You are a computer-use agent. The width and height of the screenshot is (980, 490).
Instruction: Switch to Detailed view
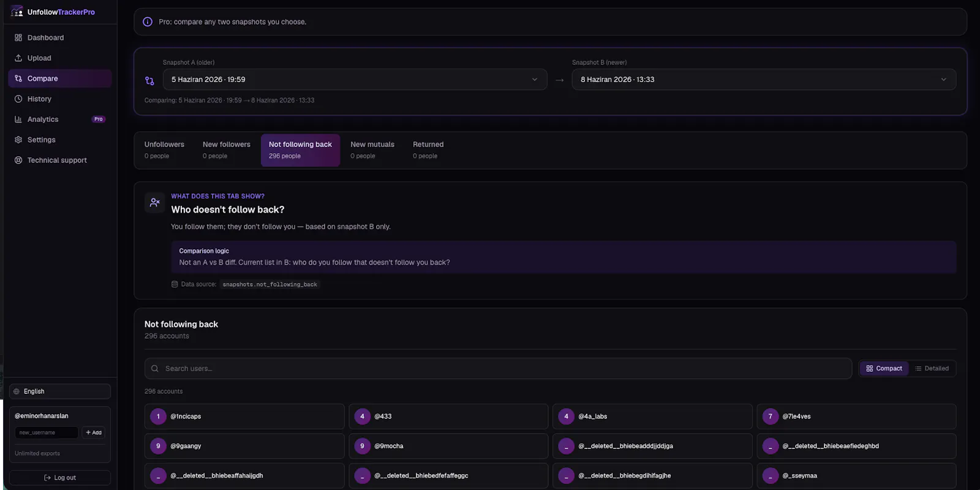point(932,369)
